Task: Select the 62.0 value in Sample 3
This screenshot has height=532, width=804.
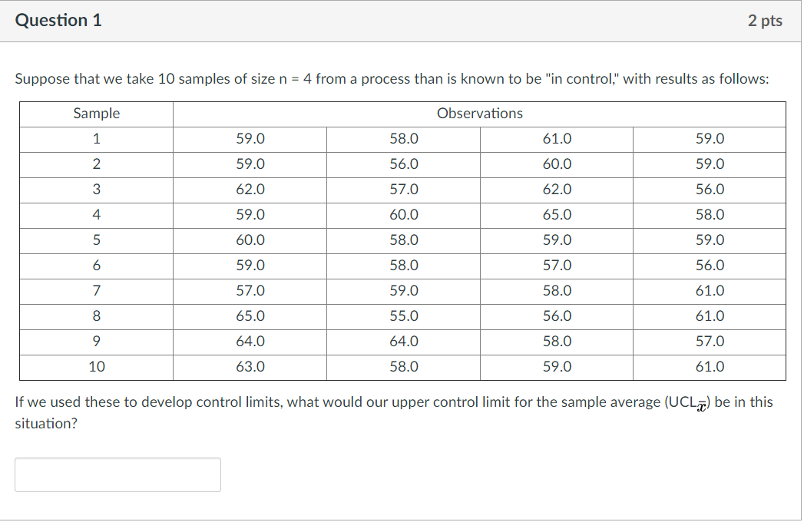Action: (x=250, y=189)
